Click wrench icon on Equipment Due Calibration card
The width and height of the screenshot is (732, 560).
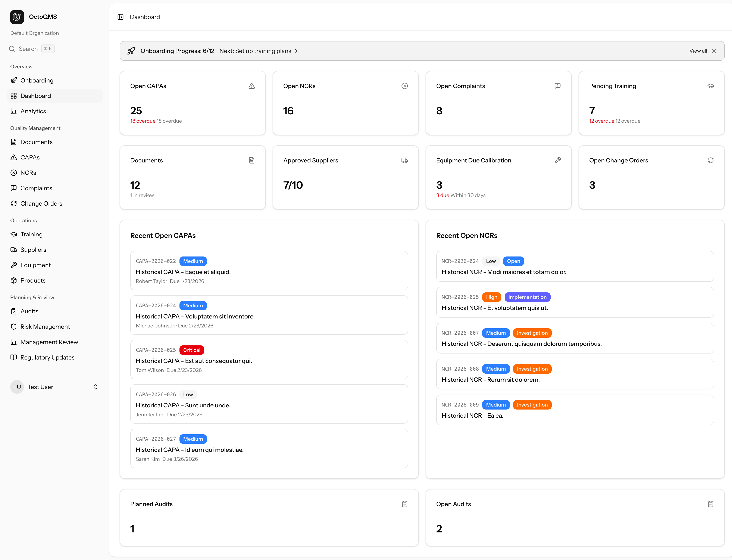pos(557,160)
